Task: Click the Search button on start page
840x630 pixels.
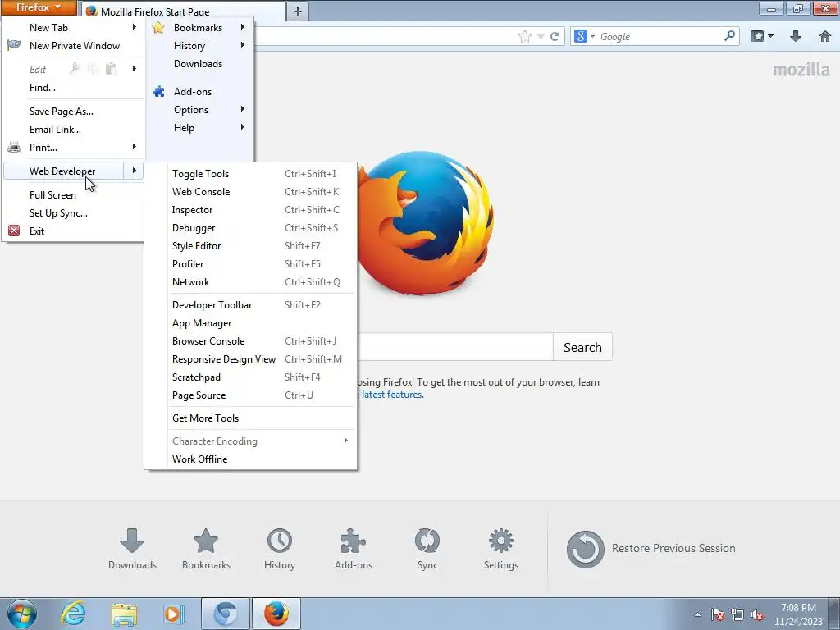Action: point(582,347)
